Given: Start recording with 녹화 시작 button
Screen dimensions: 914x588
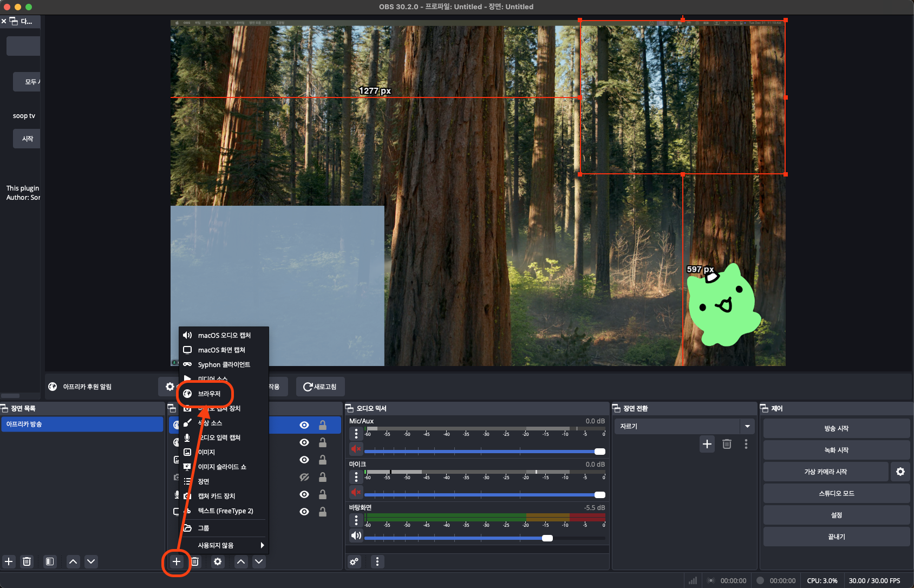Looking at the screenshot, I should coord(837,450).
